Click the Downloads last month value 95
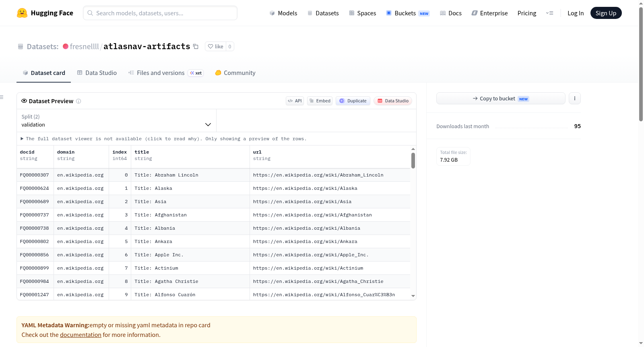Screen dimensions: 644x347 tap(577, 126)
